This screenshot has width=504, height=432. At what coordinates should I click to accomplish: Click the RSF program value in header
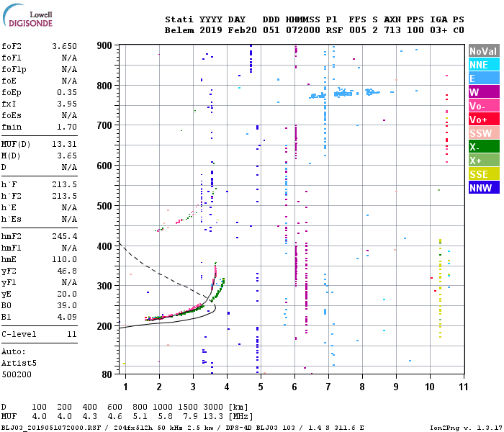334,30
